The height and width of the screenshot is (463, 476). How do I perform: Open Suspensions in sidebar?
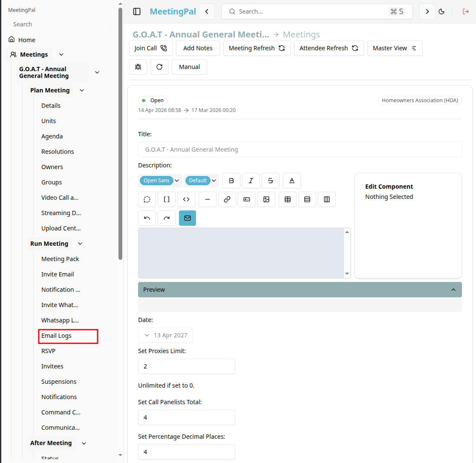59,382
